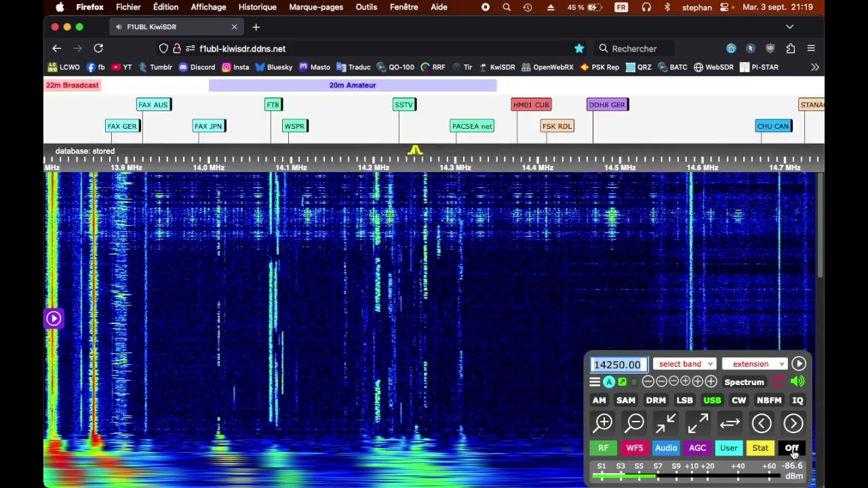Open the Stat tab in control panel

(x=760, y=448)
